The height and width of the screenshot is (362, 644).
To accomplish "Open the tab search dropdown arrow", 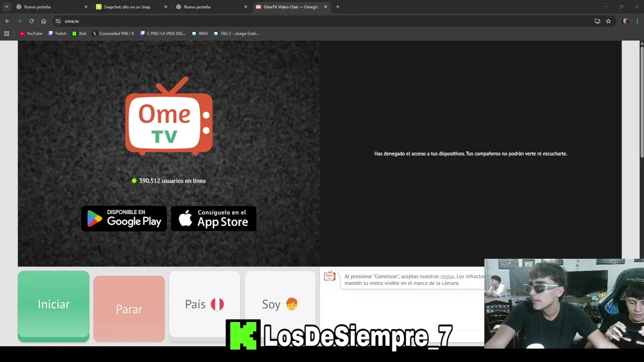I will pyautogui.click(x=7, y=7).
